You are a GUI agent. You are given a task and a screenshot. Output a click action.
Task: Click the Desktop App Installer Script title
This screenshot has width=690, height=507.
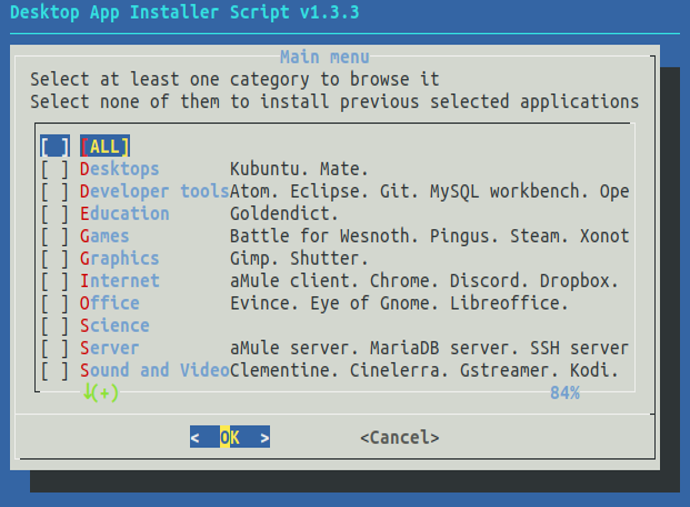click(185, 12)
